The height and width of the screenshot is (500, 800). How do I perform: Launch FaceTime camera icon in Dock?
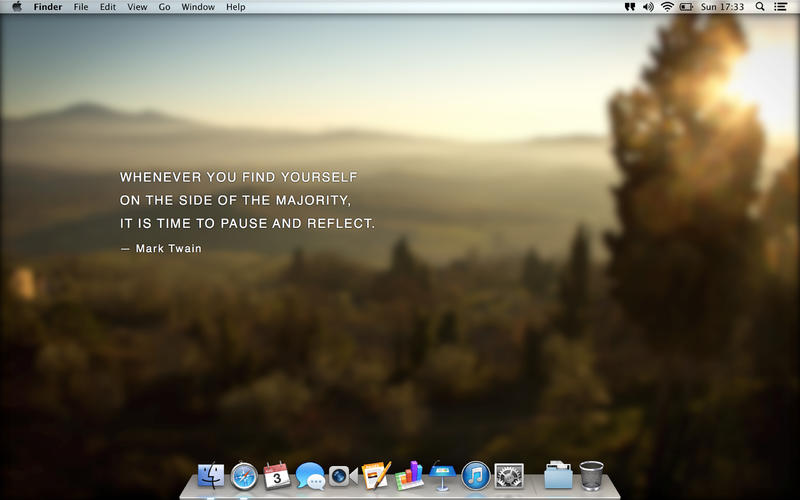tap(343, 476)
